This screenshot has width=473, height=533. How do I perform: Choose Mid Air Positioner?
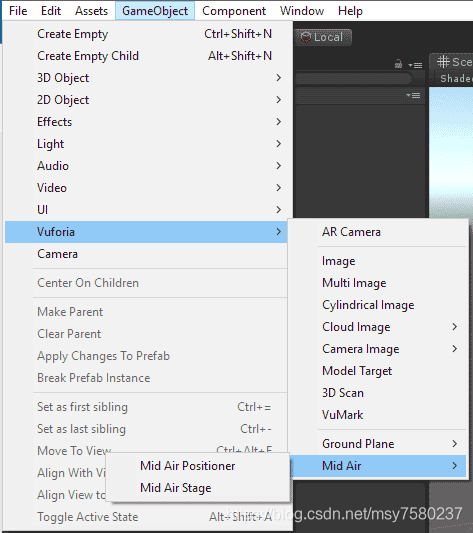tap(198, 466)
